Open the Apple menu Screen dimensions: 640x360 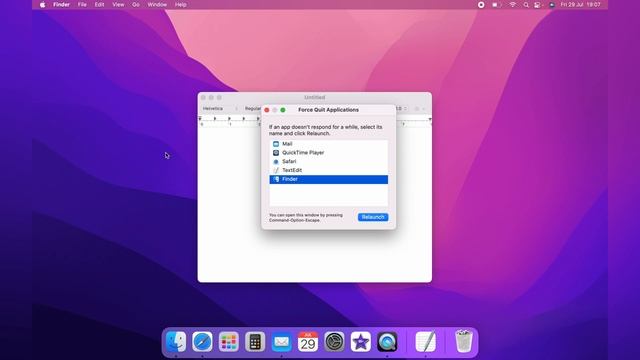point(42,4)
